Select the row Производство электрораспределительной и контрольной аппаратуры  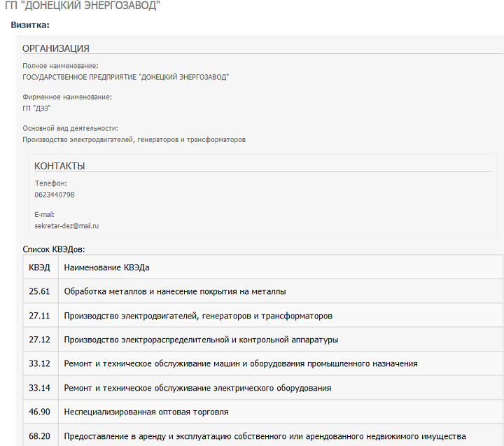pyautogui.click(x=263, y=340)
